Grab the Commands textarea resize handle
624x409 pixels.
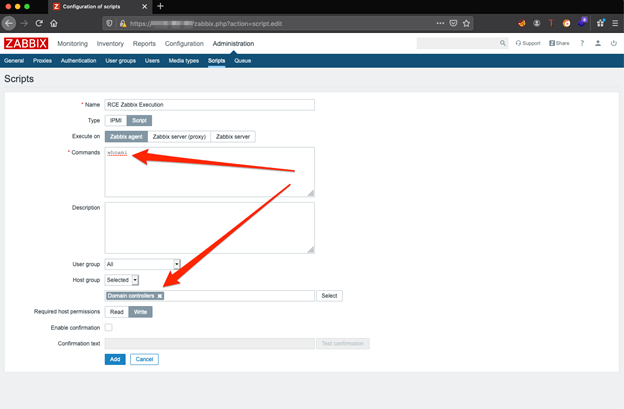click(x=311, y=193)
